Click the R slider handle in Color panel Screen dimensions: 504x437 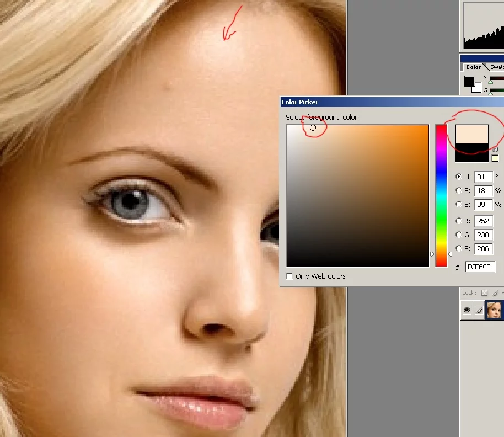tap(491, 83)
